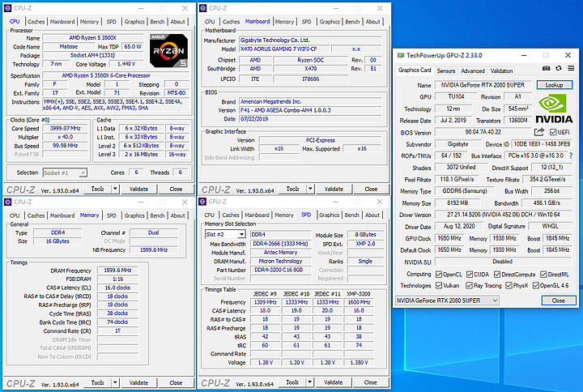Image resolution: width=583 pixels, height=392 pixels.
Task: Click the Core Speed value 3999.07 MHz
Action: [66, 128]
